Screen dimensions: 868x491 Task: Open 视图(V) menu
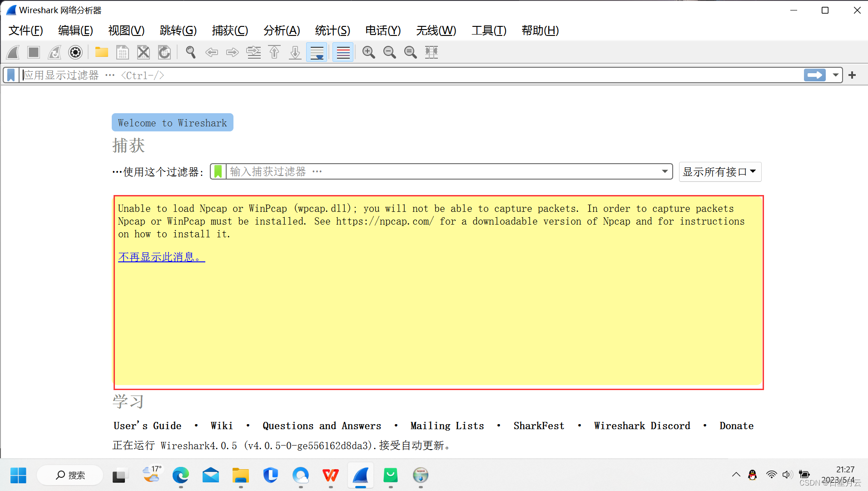point(126,30)
